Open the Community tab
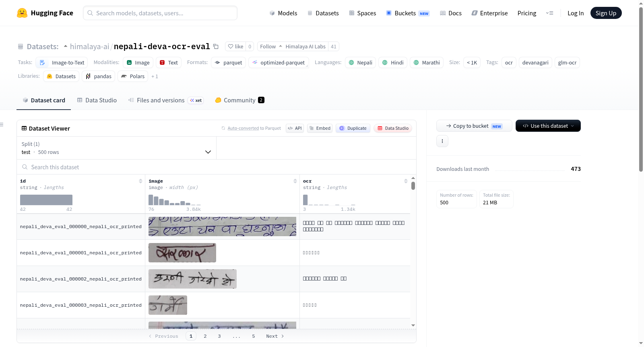Image resolution: width=644 pixels, height=347 pixels. click(x=239, y=100)
